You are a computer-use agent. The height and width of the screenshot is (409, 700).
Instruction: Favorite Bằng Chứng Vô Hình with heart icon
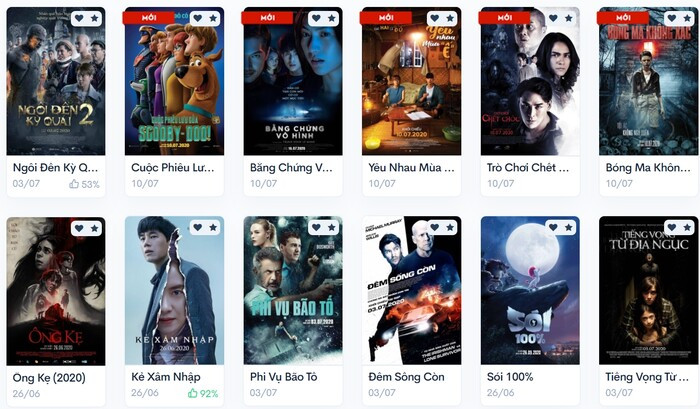point(316,18)
